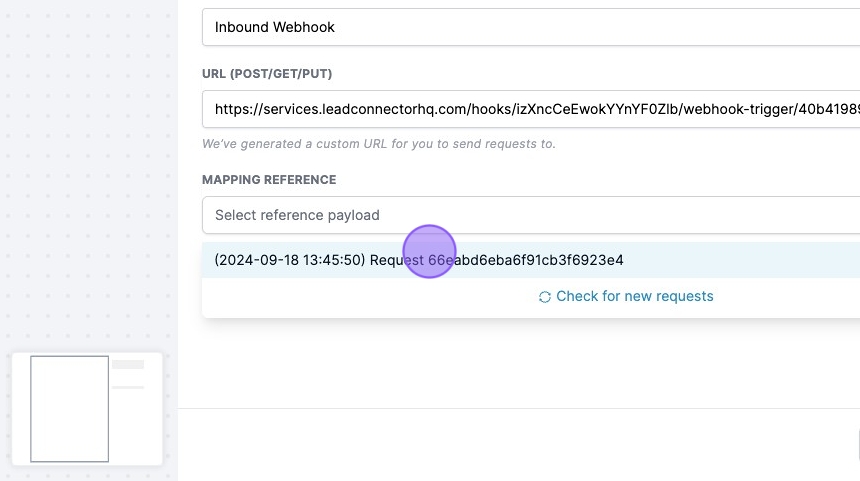The width and height of the screenshot is (860, 481).
Task: Click the blank panel space under the dropdown list
Action: [518, 362]
